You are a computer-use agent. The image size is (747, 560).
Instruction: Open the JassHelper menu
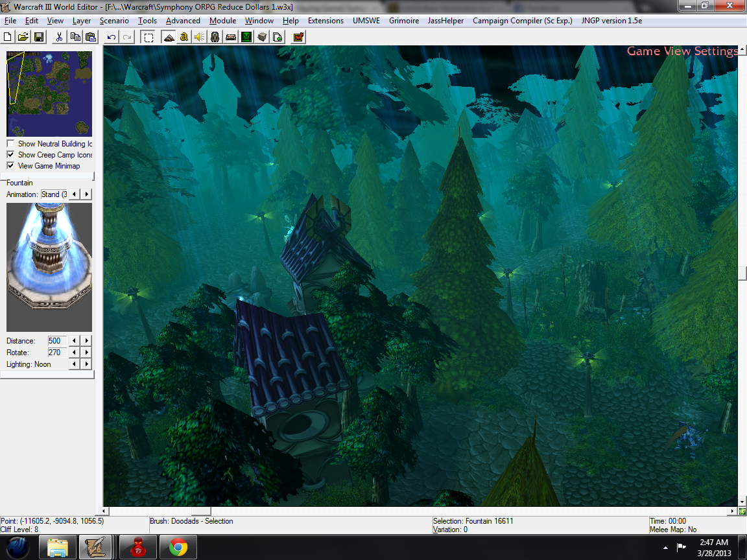(445, 21)
